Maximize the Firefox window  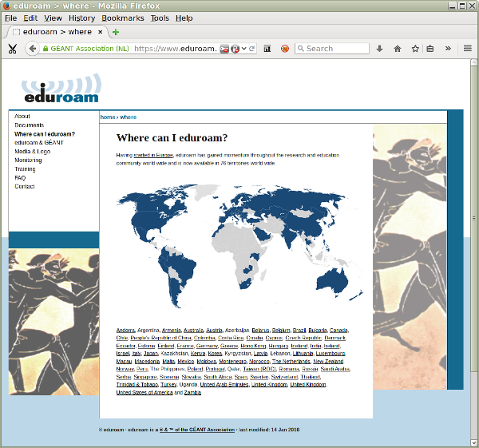[462, 6]
